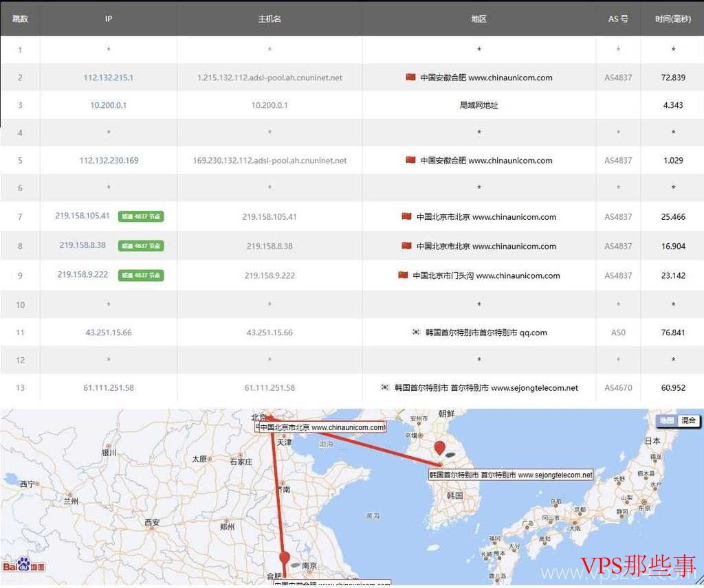This screenshot has width=704, height=588.
Task: Click the China flag in hop 2 row
Action: (x=410, y=77)
